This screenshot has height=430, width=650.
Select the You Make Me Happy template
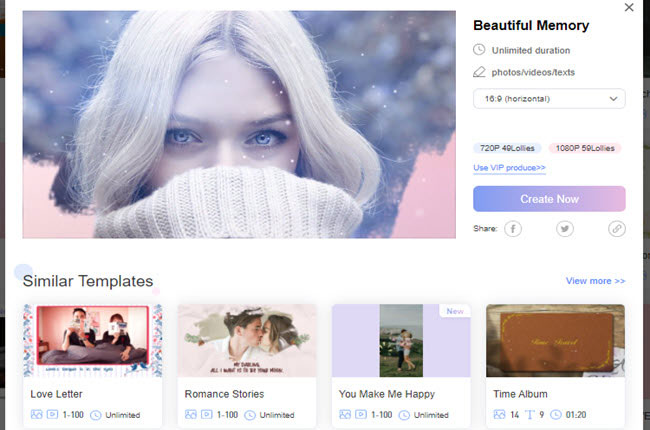coord(400,340)
